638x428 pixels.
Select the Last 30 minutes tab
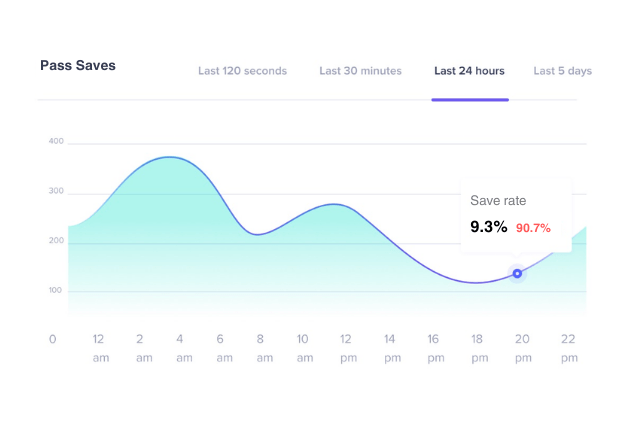click(x=360, y=71)
